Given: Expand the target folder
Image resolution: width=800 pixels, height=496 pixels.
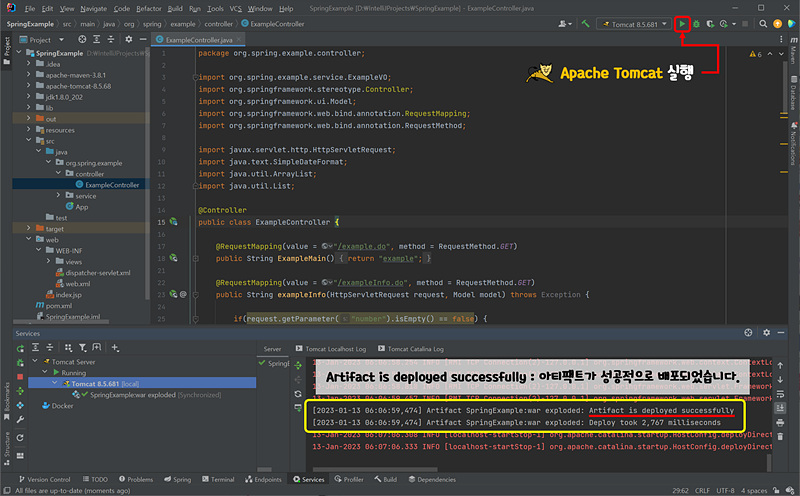Looking at the screenshot, I should pyautogui.click(x=29, y=229).
